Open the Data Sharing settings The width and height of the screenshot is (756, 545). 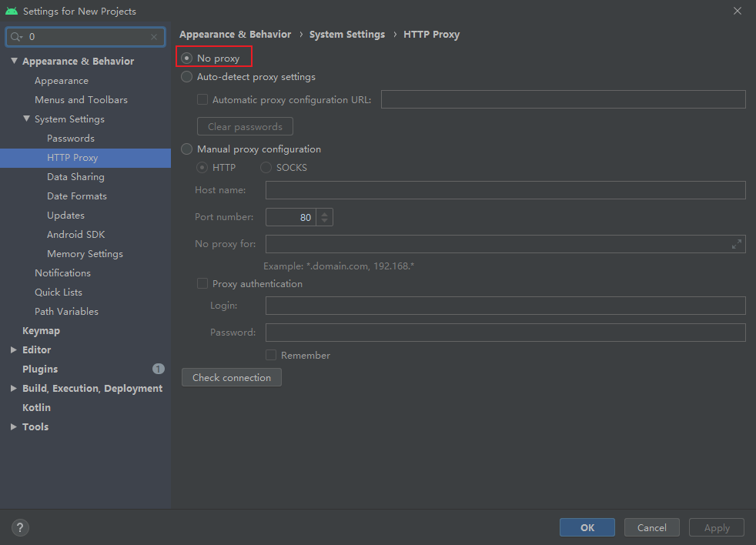[x=75, y=177]
